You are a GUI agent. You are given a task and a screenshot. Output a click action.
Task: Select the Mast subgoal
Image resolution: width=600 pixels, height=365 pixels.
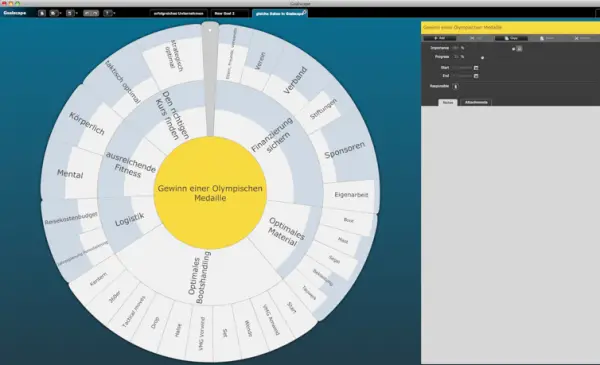(343, 241)
